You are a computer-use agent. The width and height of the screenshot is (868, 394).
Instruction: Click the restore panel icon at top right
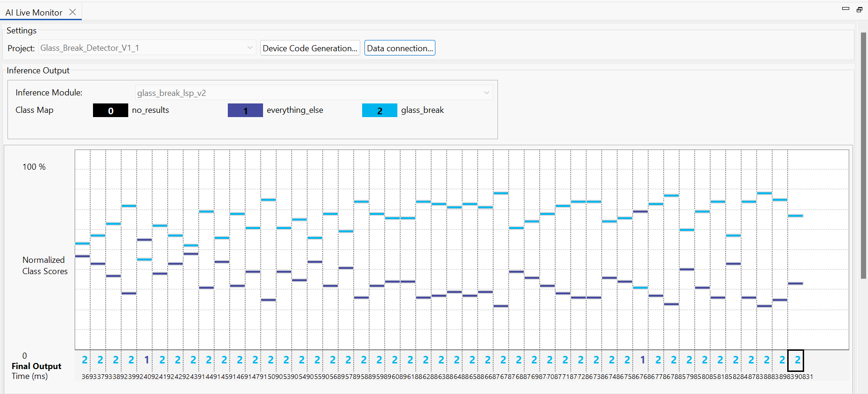pyautogui.click(x=859, y=9)
